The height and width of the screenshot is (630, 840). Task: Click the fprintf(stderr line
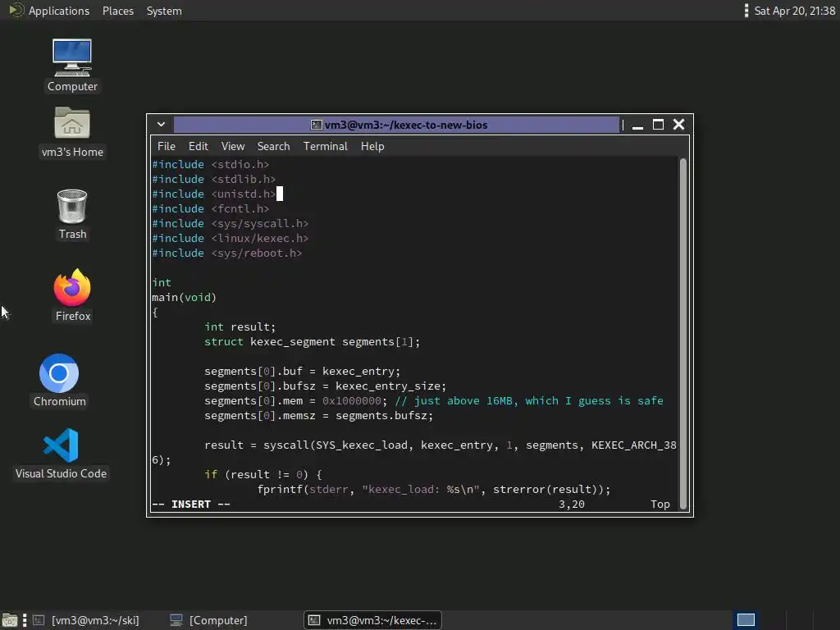click(433, 489)
